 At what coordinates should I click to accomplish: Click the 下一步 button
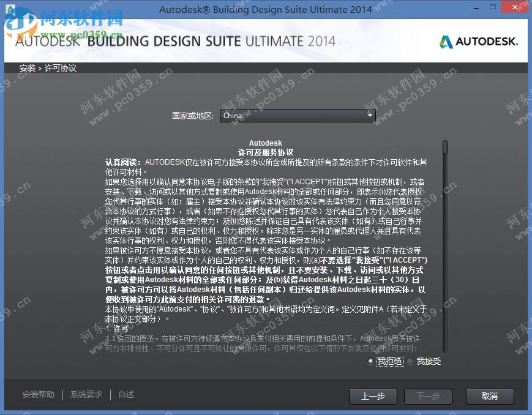[428, 397]
